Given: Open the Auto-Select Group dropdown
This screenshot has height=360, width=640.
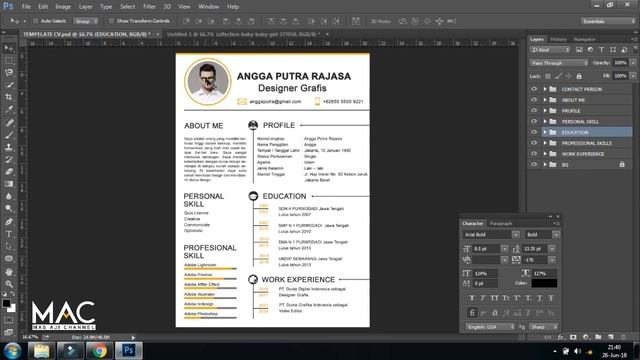Looking at the screenshot, I should click(x=86, y=21).
